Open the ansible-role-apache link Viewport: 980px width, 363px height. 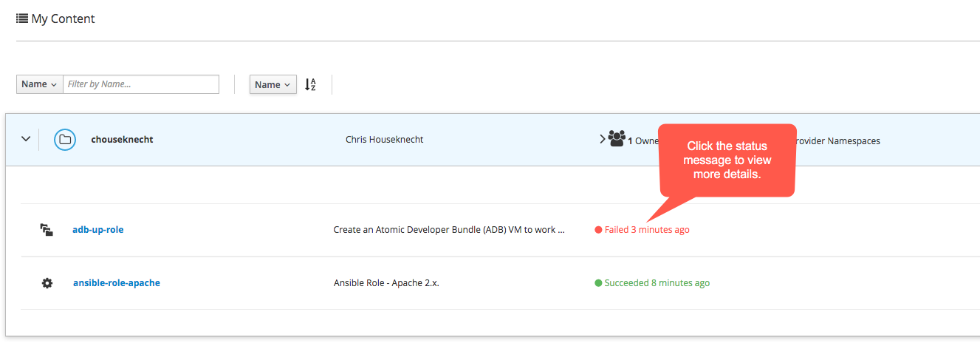coord(116,283)
